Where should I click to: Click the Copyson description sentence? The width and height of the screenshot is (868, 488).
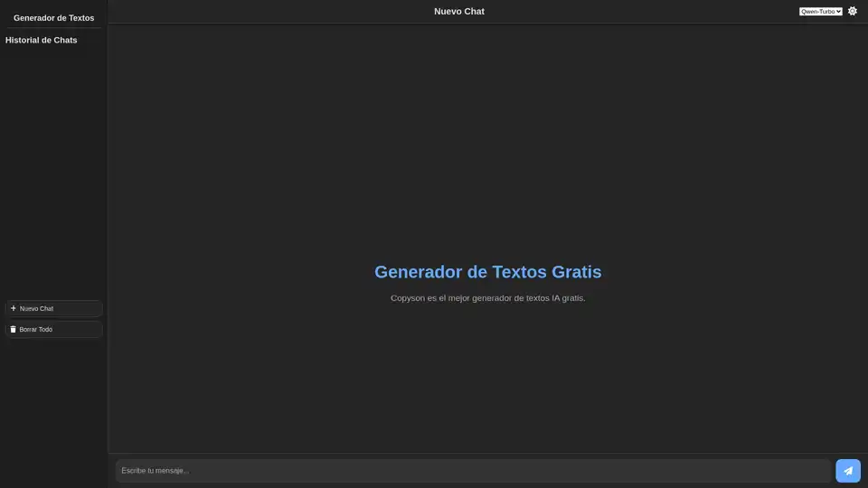coord(487,297)
